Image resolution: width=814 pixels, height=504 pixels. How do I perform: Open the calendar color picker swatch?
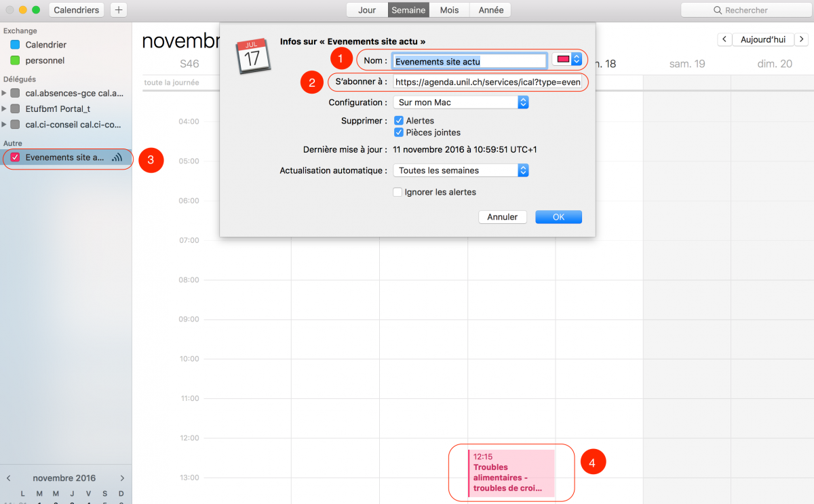[x=567, y=60]
